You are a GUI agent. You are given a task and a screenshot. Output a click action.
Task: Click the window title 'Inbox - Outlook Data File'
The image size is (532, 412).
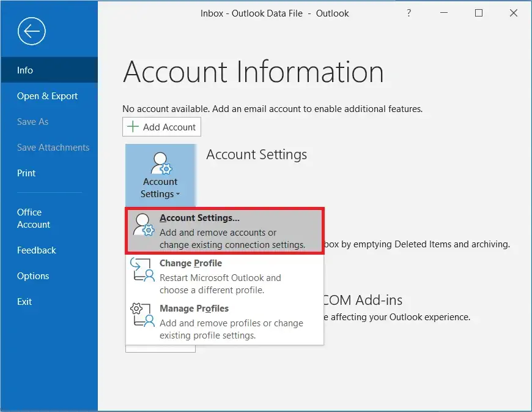[251, 13]
